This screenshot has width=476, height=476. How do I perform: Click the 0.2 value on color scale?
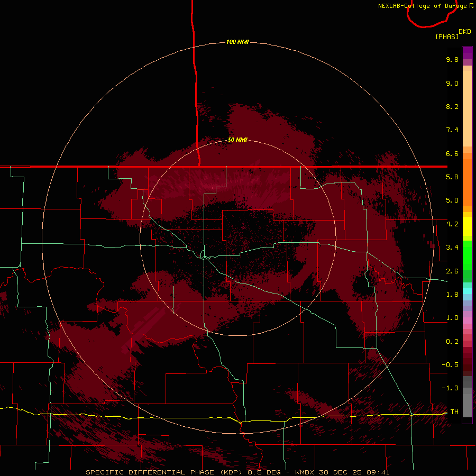click(x=452, y=342)
